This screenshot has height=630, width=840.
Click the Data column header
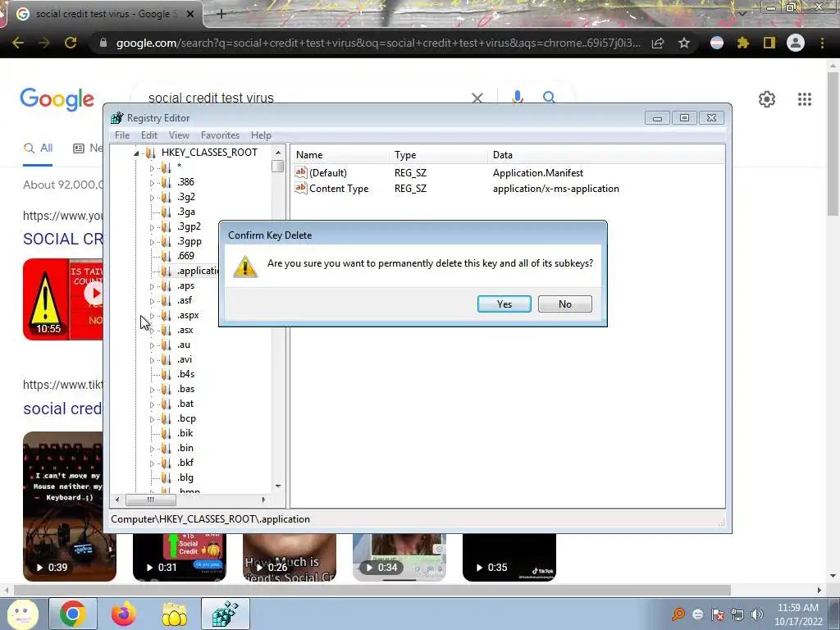tap(605, 155)
